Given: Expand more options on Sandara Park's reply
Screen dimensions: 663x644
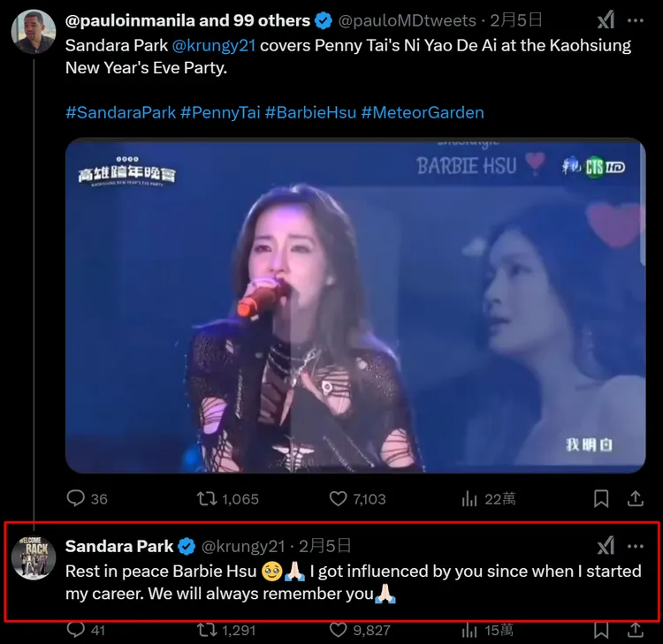Looking at the screenshot, I should tap(636, 545).
